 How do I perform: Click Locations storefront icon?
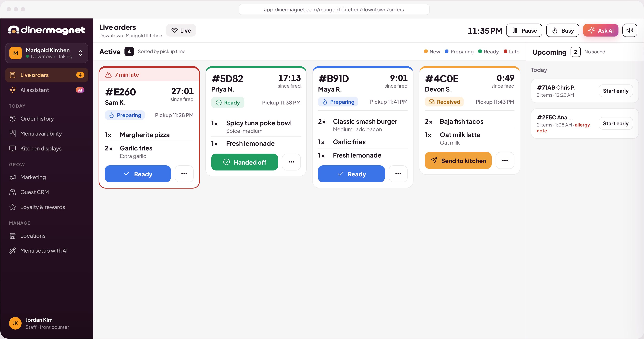(x=13, y=236)
